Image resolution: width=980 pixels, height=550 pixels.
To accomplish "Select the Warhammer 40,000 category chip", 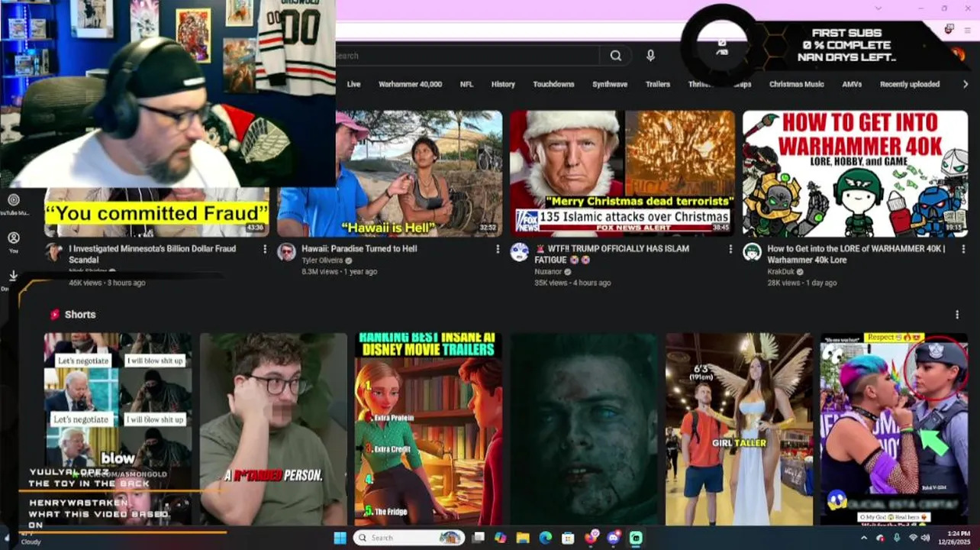I will 410,85.
